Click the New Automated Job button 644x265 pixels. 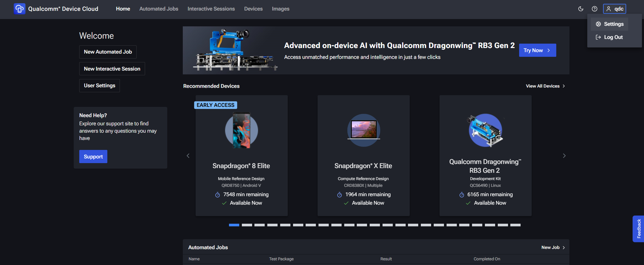(108, 52)
